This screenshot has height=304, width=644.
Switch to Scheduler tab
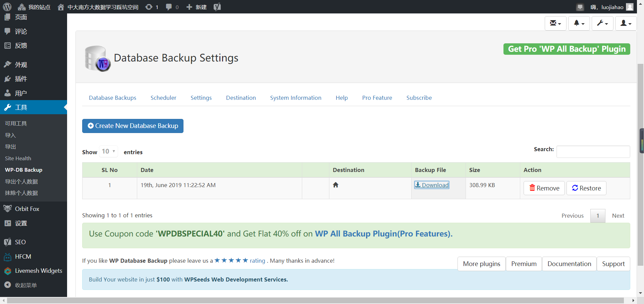[x=163, y=98]
